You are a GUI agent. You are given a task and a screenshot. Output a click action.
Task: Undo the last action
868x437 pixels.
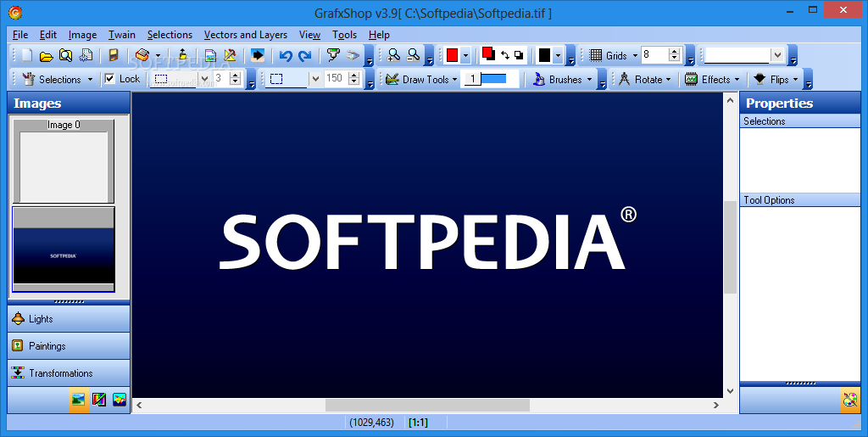(x=286, y=55)
